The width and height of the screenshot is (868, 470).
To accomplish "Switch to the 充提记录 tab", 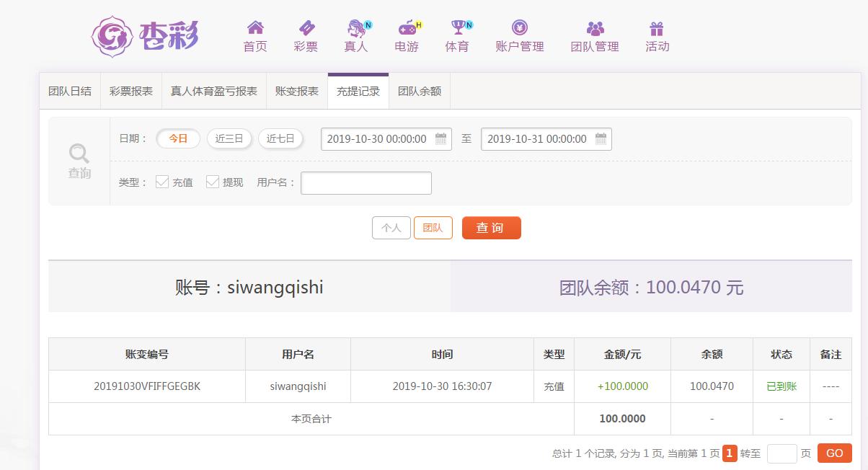I will click(358, 92).
